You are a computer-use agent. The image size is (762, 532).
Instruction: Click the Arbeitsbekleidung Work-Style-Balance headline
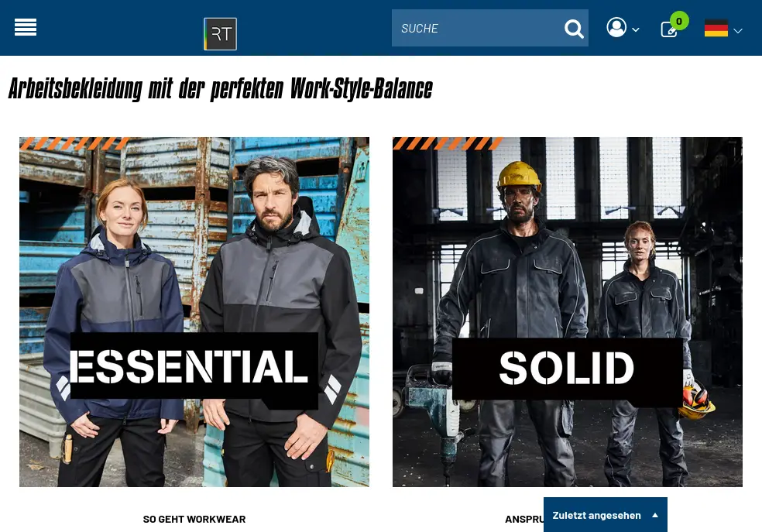221,89
